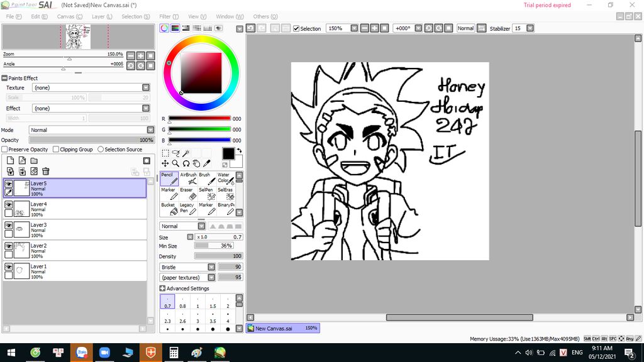Open the Effect dropdown

click(146, 108)
